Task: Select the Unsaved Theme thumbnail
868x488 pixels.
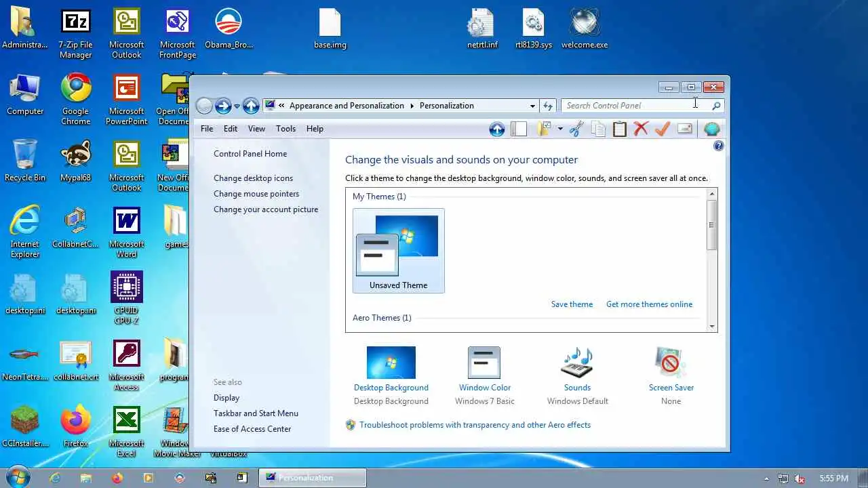Action: pos(399,251)
